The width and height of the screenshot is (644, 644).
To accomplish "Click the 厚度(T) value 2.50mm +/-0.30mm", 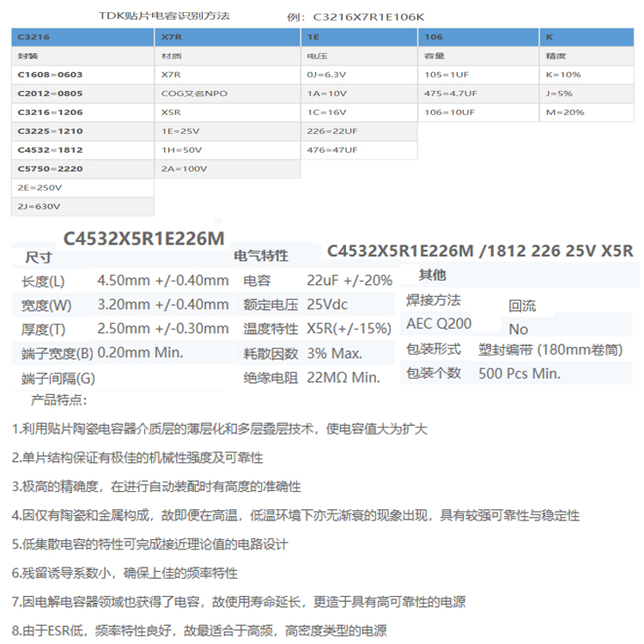I will [x=162, y=329].
